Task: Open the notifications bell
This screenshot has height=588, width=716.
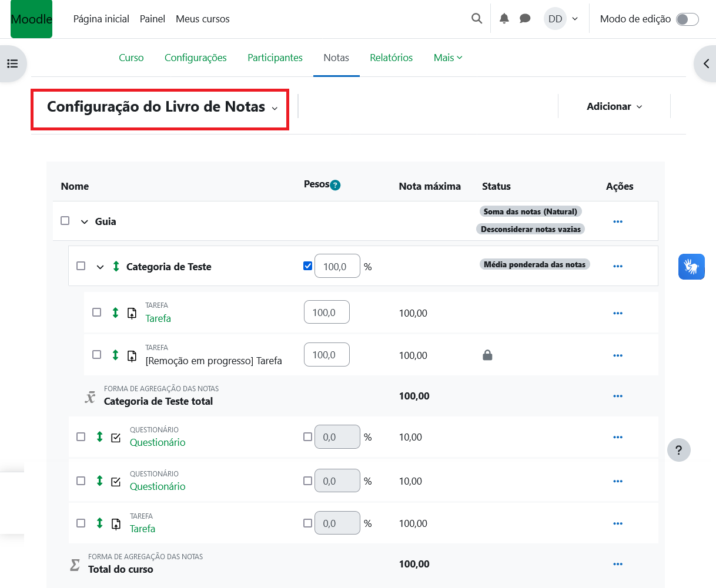Action: pyautogui.click(x=504, y=19)
